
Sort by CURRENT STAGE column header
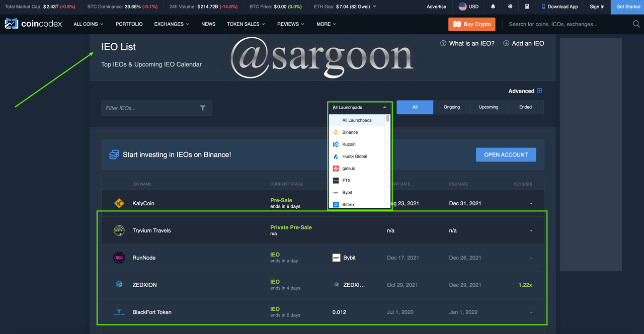pyautogui.click(x=287, y=184)
